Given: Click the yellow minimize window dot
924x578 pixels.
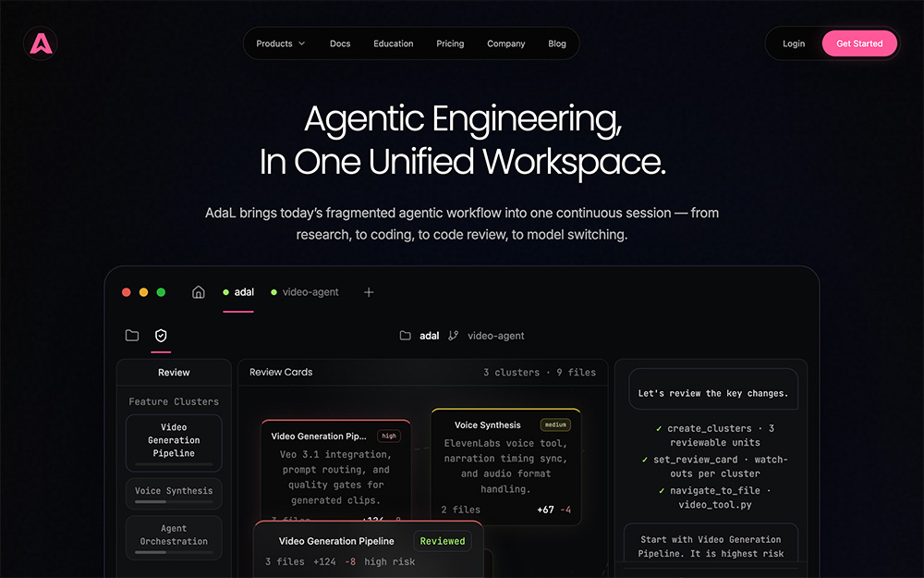Looking at the screenshot, I should point(143,292).
